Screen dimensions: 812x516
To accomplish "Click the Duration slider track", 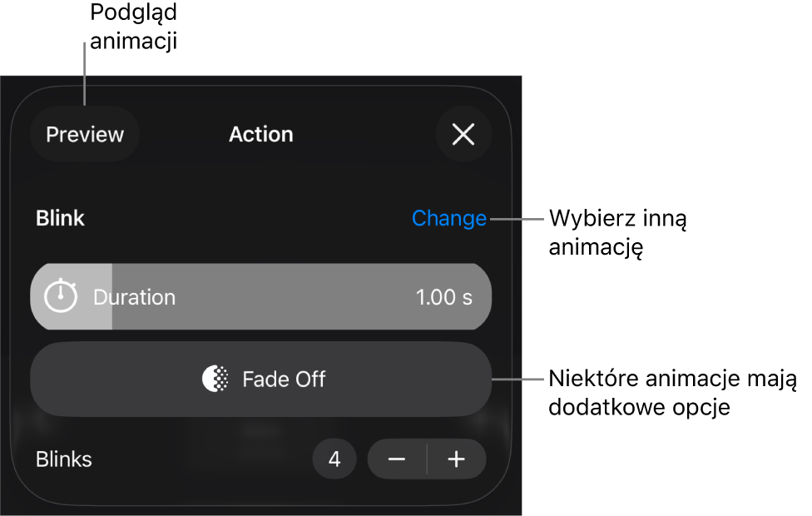I will pos(300,297).
